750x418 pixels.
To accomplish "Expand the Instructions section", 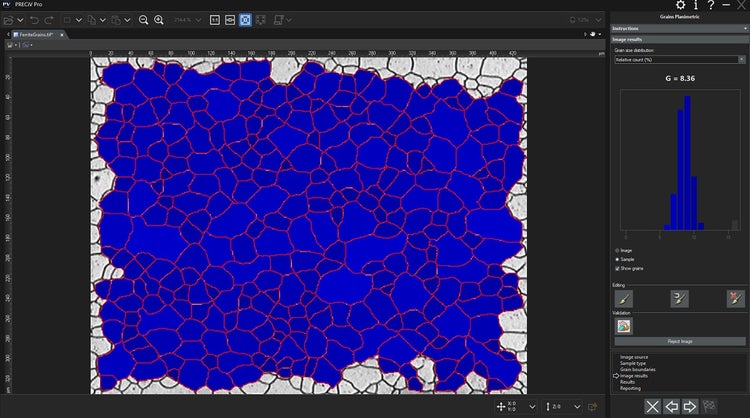I will (x=679, y=28).
